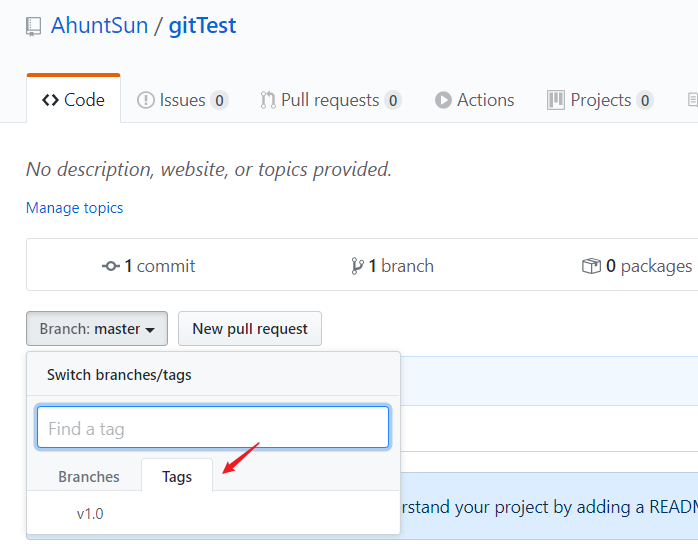Screen dimensions: 698x544
Task: Click the Pull requests count badge 0
Action: click(393, 101)
